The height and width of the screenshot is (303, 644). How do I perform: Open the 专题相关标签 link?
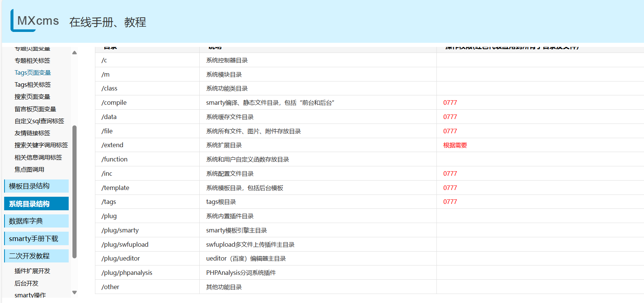coord(32,60)
